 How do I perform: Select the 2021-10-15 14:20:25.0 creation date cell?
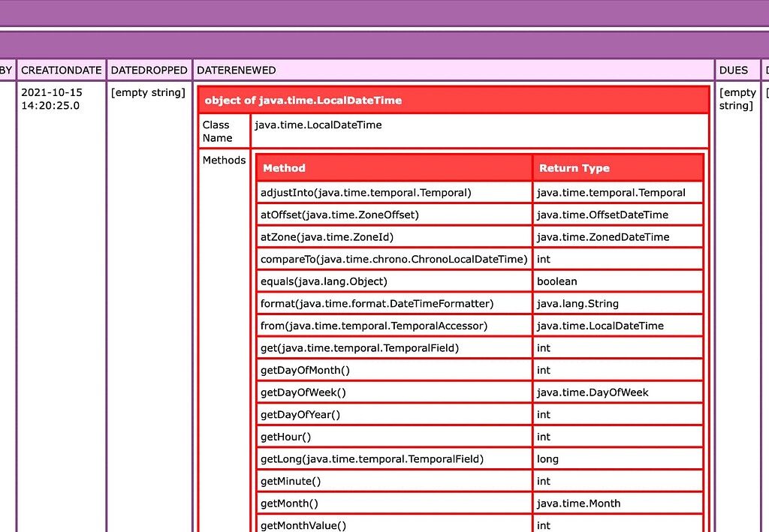52,99
